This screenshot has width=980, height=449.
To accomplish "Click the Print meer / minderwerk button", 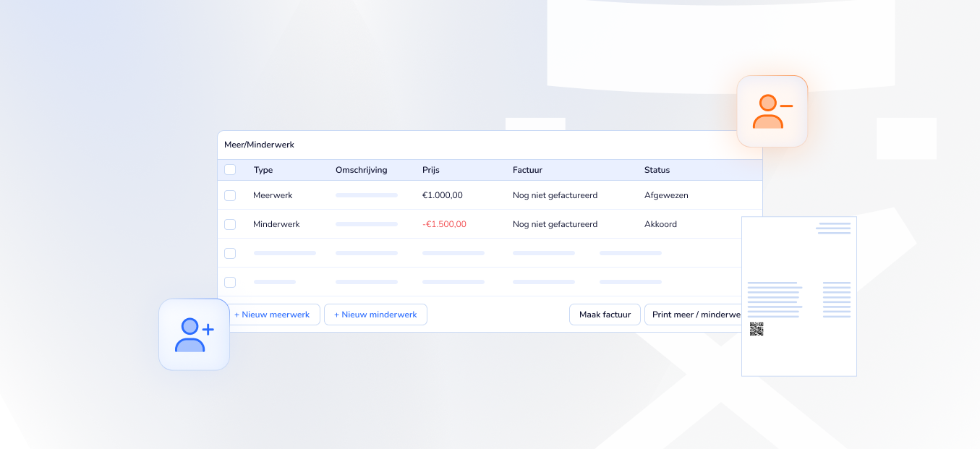I will pos(693,315).
